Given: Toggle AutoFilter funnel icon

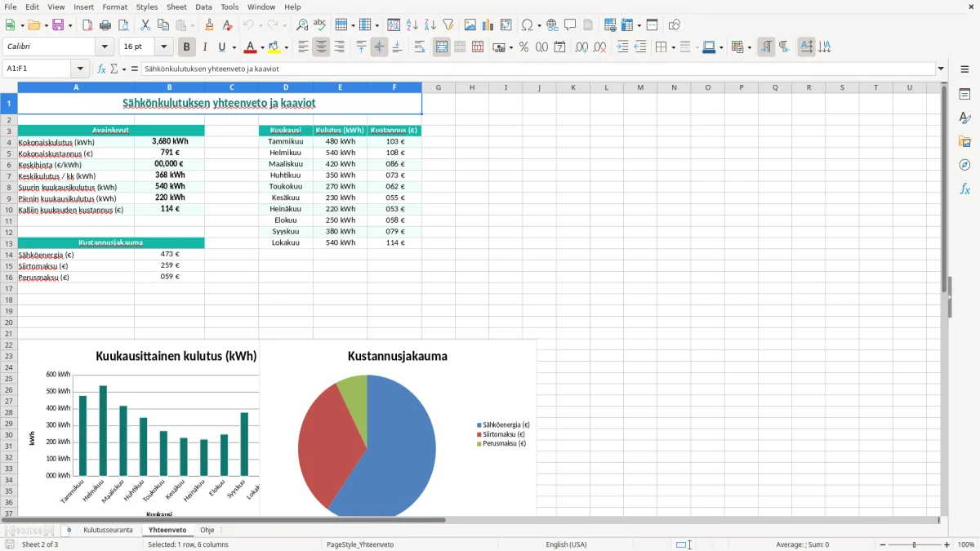Looking at the screenshot, I should (x=448, y=25).
